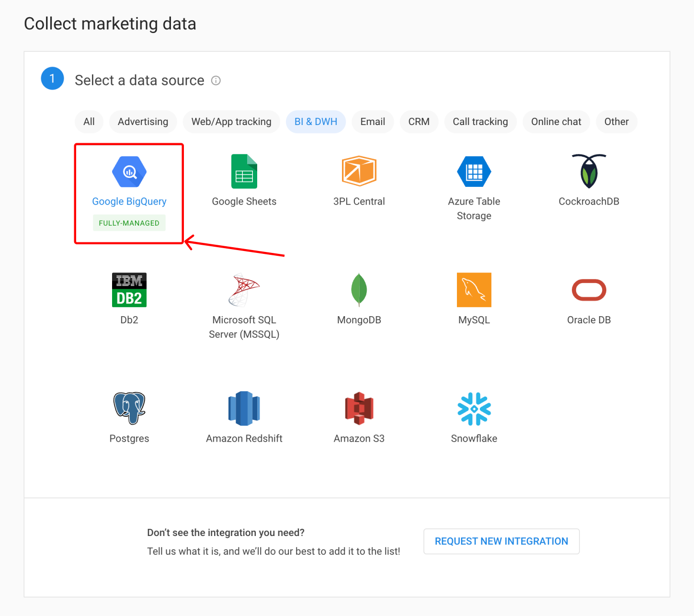Pick the 3PL Central box icon
694x616 pixels.
click(359, 171)
